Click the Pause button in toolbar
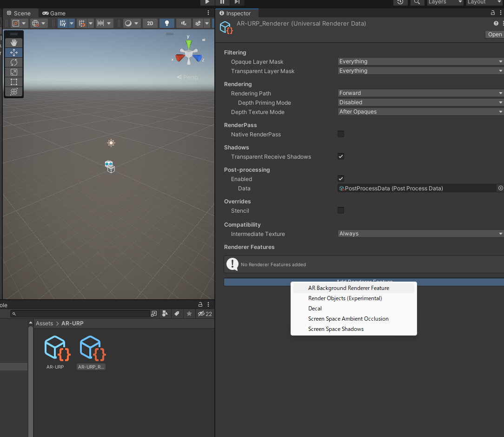Viewport: 504px width, 437px height. pos(222,2)
